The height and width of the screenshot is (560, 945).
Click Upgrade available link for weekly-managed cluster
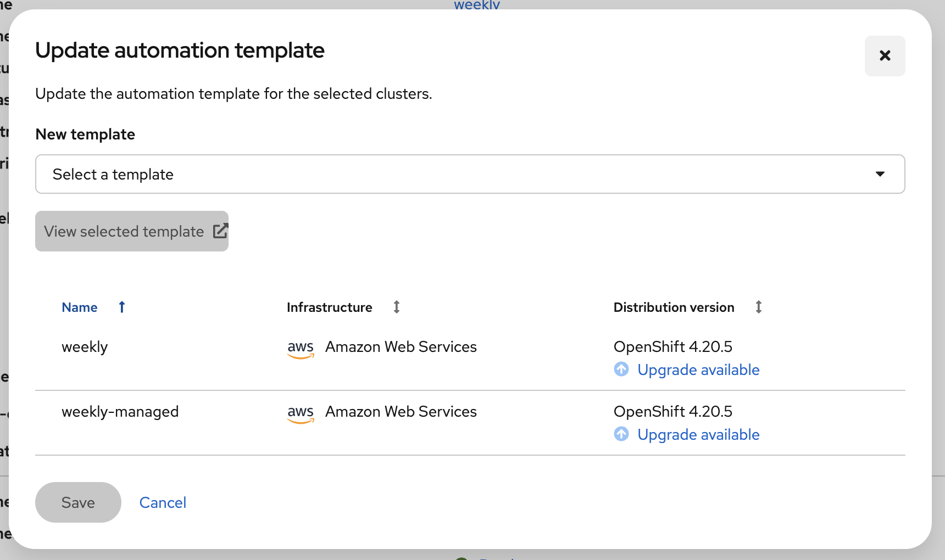[698, 435]
